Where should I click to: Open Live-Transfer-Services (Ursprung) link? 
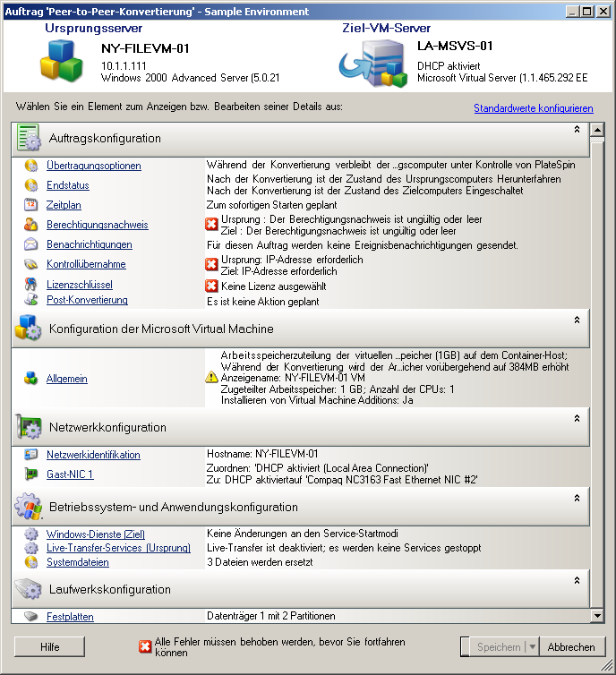click(118, 548)
